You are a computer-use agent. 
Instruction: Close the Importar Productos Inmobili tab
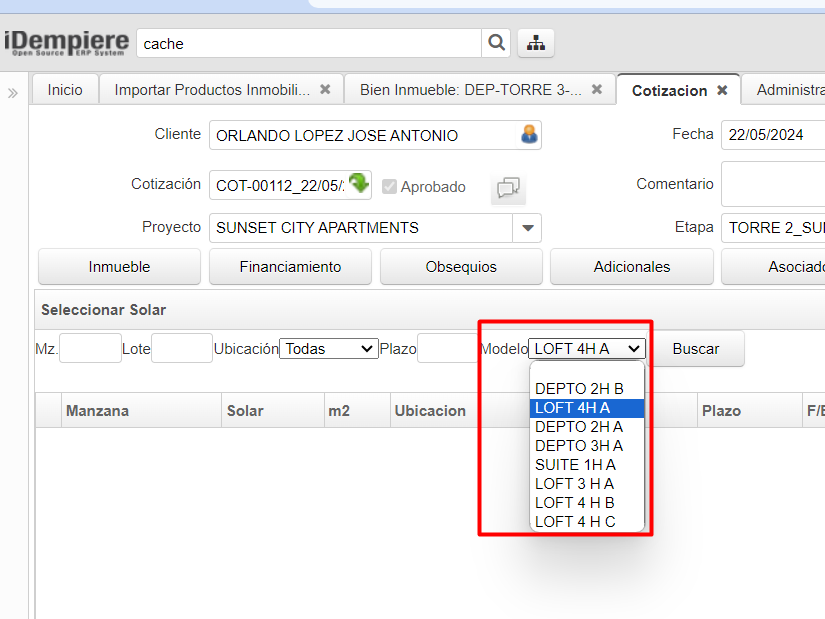(325, 90)
